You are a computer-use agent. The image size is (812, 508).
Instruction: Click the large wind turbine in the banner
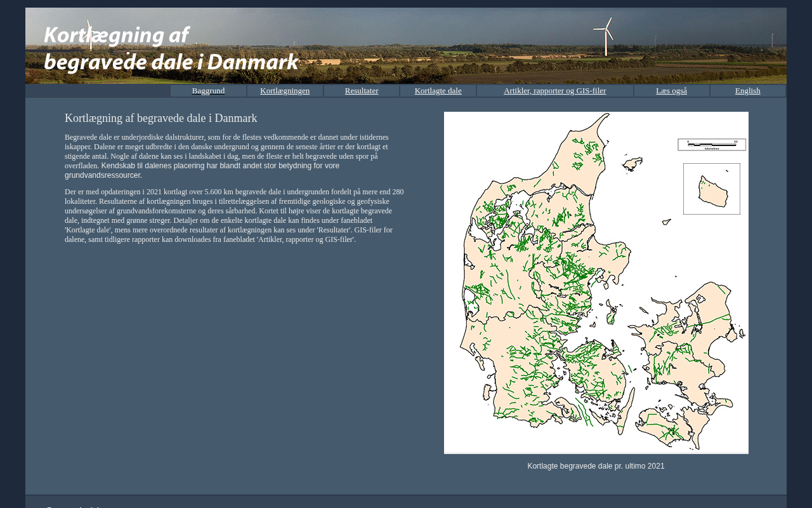606,37
